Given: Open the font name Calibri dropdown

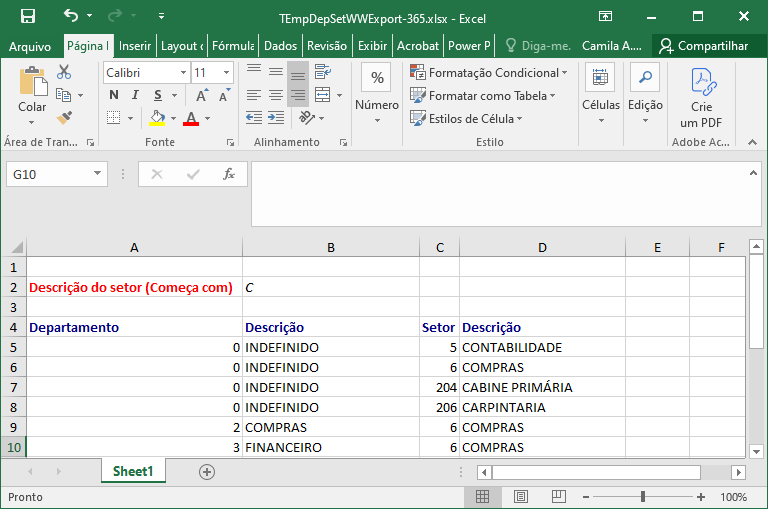Looking at the screenshot, I should (184, 73).
